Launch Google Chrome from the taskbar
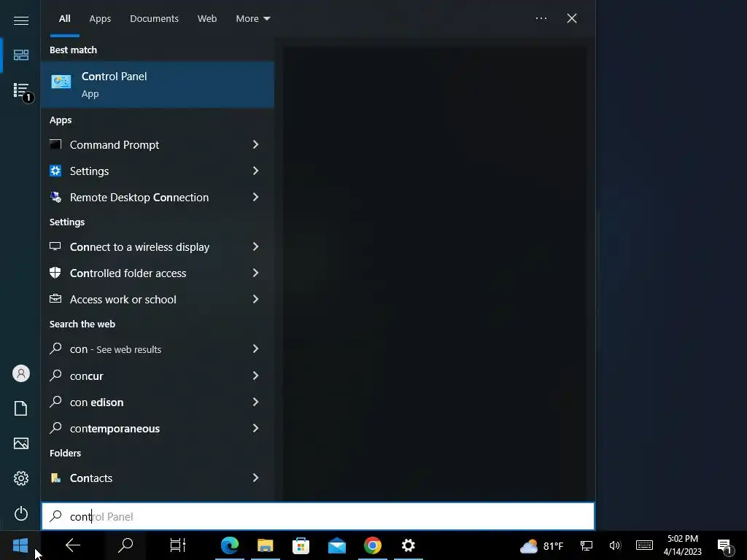747x560 pixels. [x=373, y=545]
